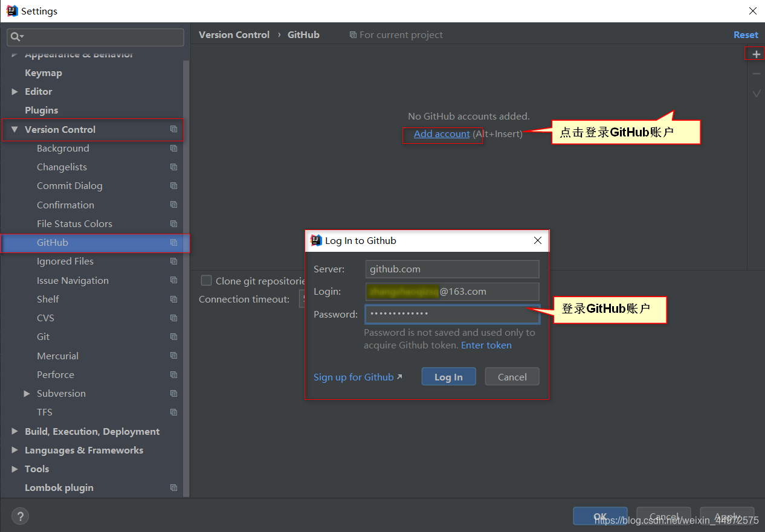Expand the Editor settings group
Screen dimensions: 765x532
(x=15, y=92)
